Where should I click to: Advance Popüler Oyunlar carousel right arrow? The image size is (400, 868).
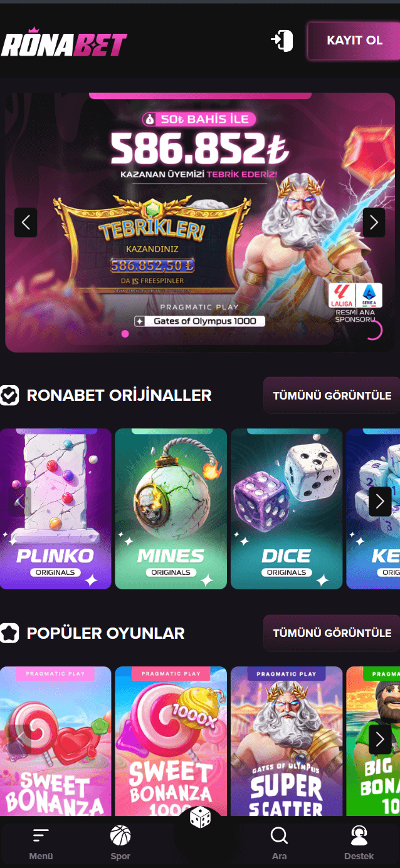point(380,740)
